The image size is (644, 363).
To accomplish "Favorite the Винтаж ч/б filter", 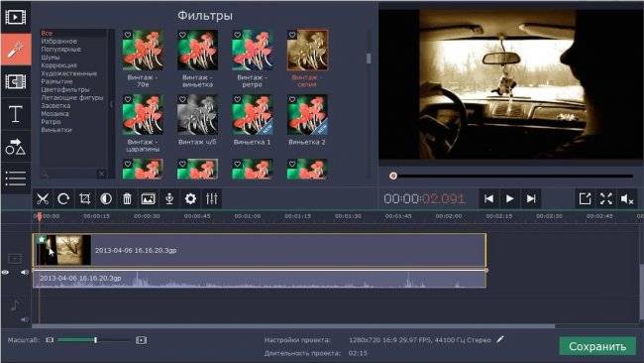I will click(x=182, y=99).
